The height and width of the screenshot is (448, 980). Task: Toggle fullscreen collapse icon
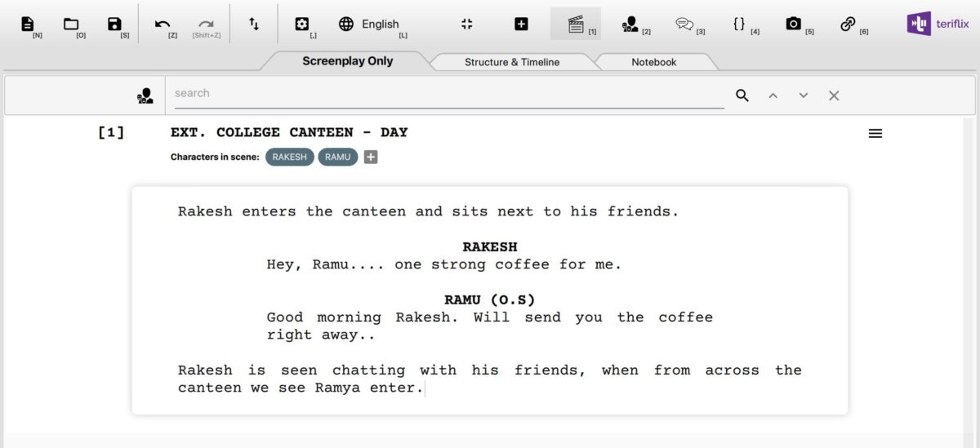467,24
